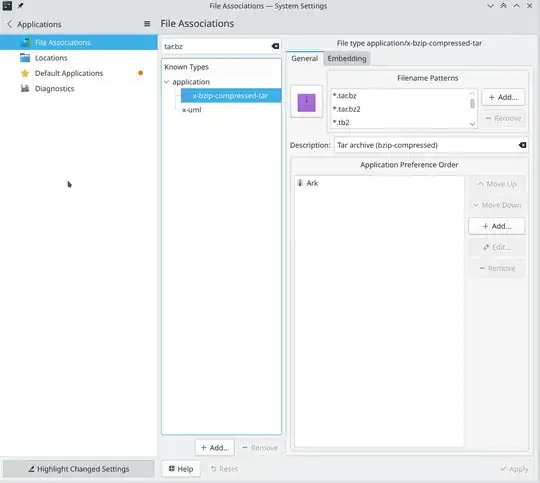Screen dimensions: 540x483
Task: Open the Help button
Action: tap(180, 469)
